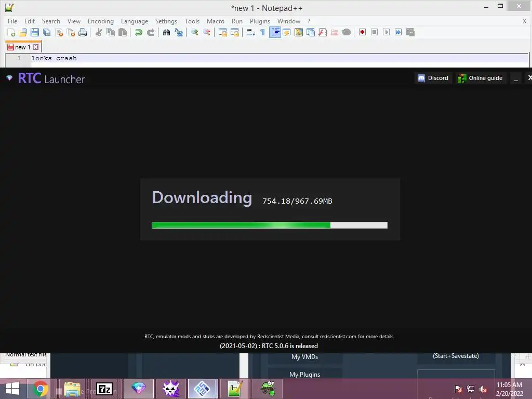This screenshot has height=399, width=532.
Task: Open the Search menu
Action: (x=51, y=21)
